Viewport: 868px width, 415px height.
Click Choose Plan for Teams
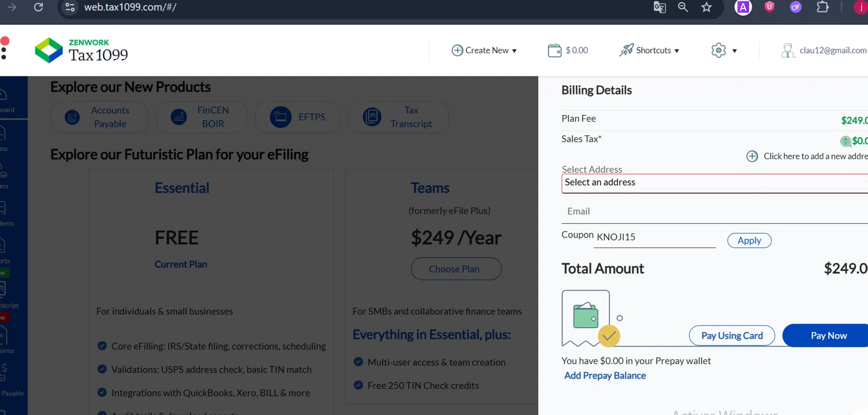(x=456, y=269)
